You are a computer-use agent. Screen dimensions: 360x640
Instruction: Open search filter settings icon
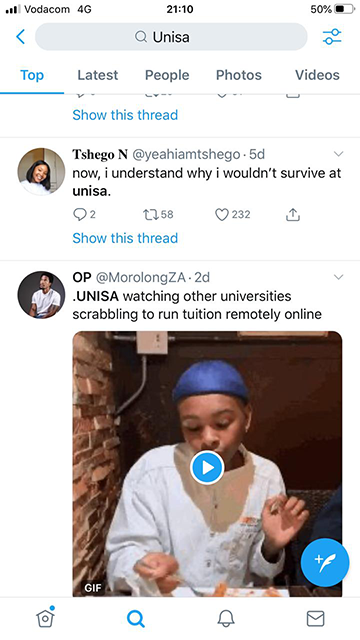point(332,37)
